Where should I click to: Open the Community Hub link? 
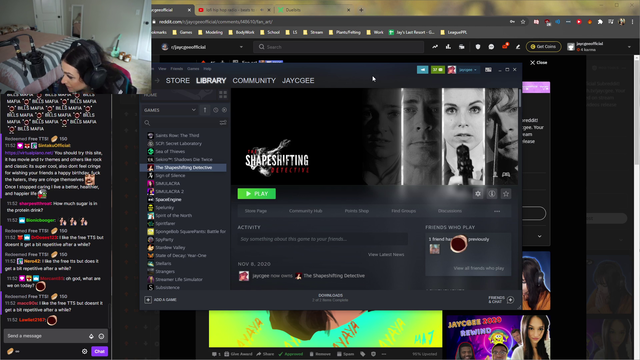(305, 211)
